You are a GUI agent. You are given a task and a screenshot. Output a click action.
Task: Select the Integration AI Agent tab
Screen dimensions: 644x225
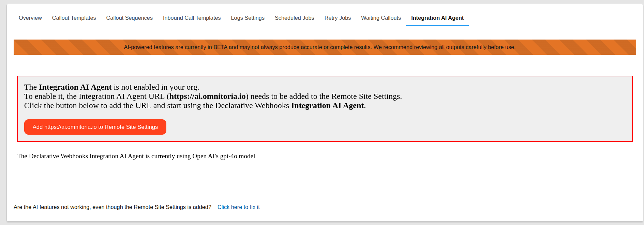[x=437, y=18]
